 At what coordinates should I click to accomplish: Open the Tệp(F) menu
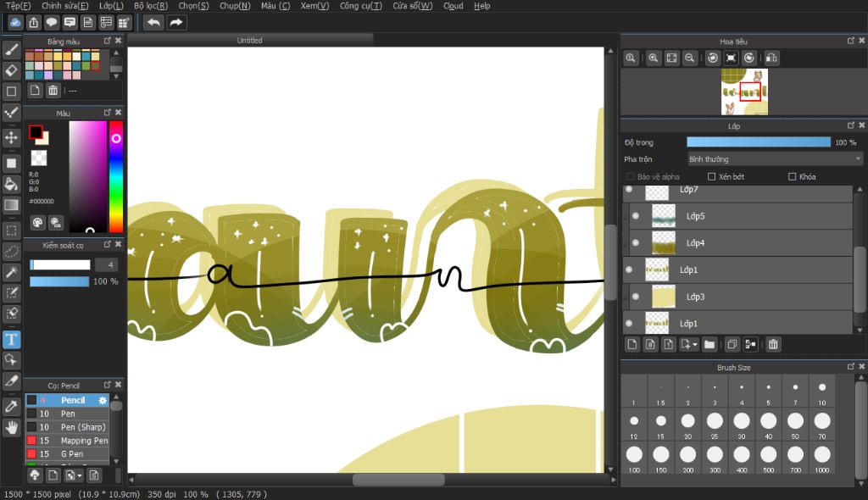click(19, 6)
